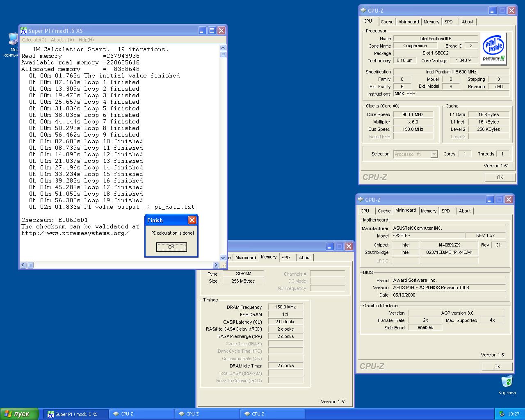Activate first CPU-Z taskbar button
This screenshot has height=420, width=525.
click(142, 414)
